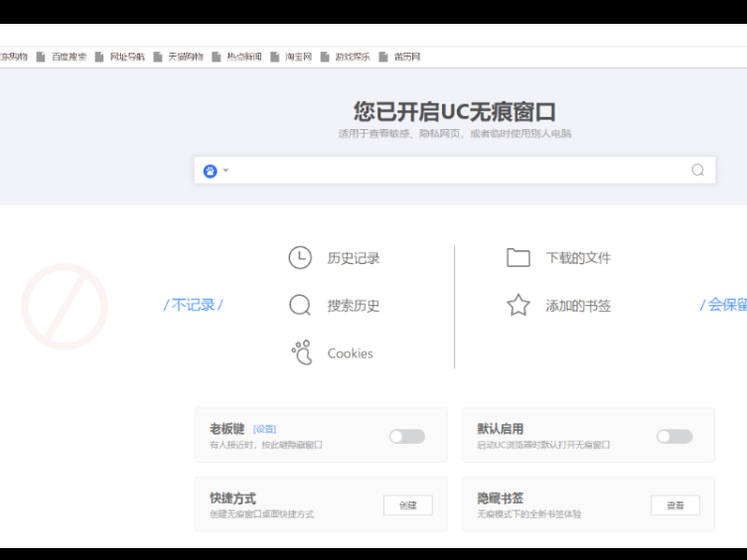The height and width of the screenshot is (560, 747).
Task: Toggle the 老板键 switch
Action: click(x=407, y=436)
